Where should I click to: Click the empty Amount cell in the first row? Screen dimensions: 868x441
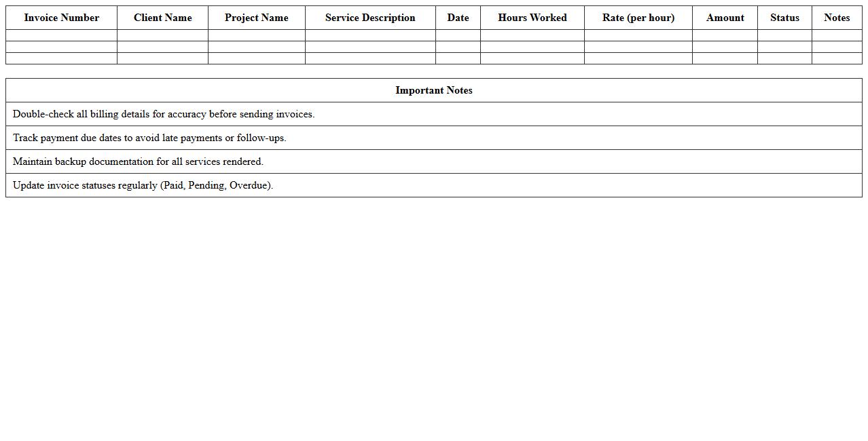[725, 35]
